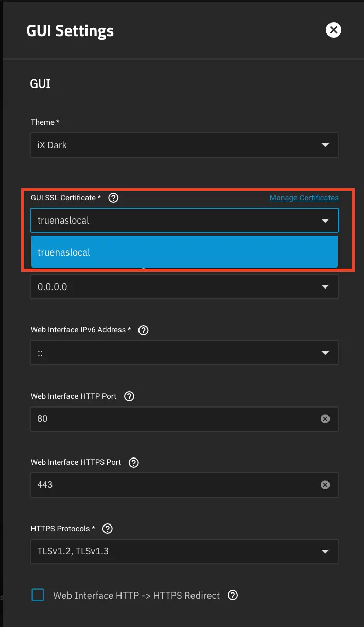Close the GUI Settings dialog
Screen dimensions: 364x627
coord(333,30)
